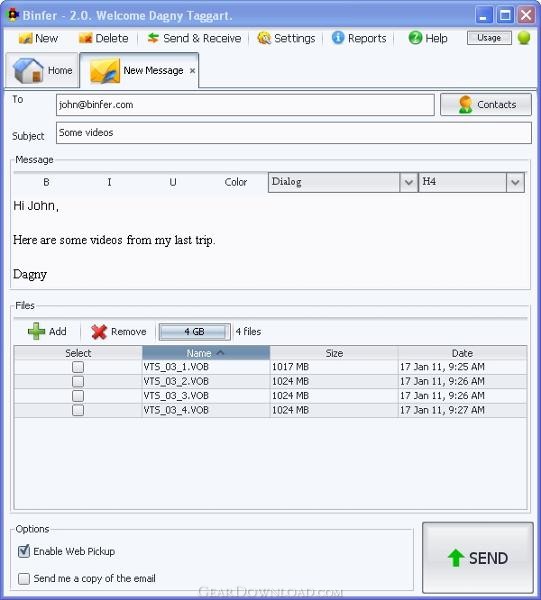Minimize the Binfer window
The width and height of the screenshot is (541, 600).
484,15
